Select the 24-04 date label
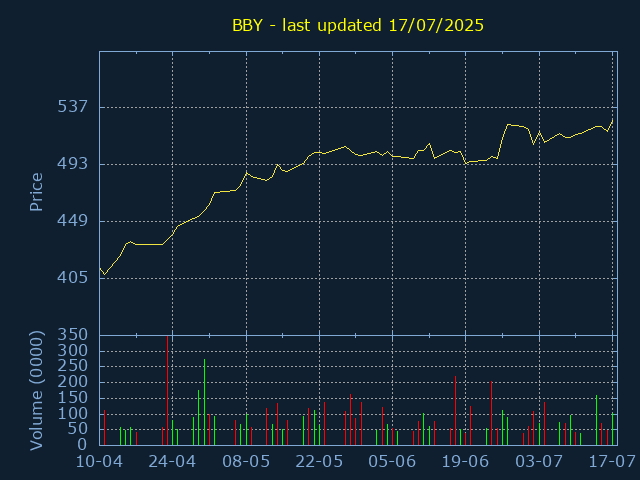The width and height of the screenshot is (640, 480). [x=172, y=462]
